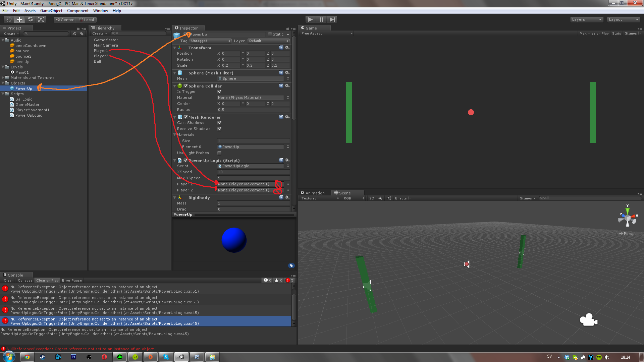This screenshot has width=644, height=362.
Task: Toggle Is Trigger checkbox
Action: tap(219, 92)
